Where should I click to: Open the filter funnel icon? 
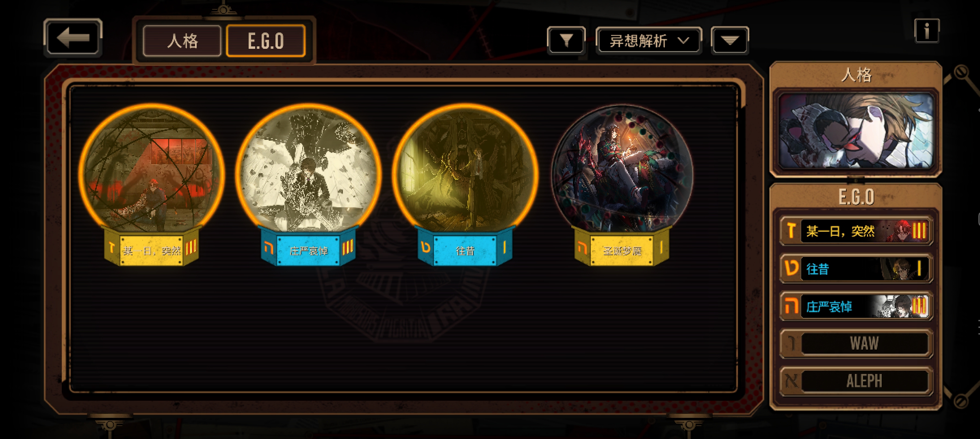point(566,40)
